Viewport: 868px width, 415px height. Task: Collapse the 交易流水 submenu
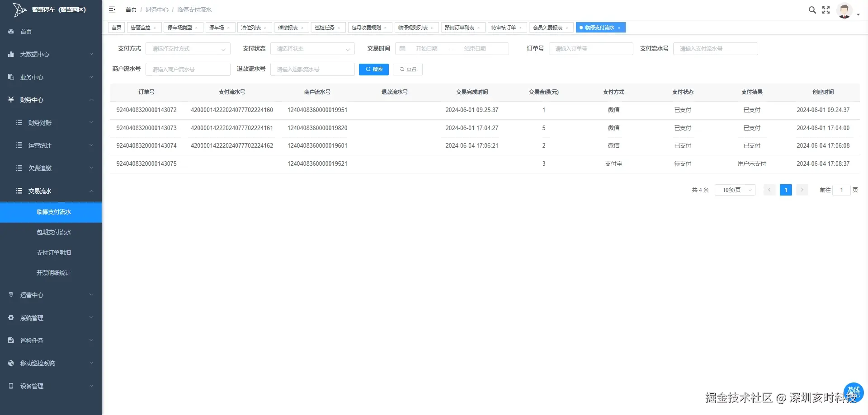pyautogui.click(x=51, y=191)
